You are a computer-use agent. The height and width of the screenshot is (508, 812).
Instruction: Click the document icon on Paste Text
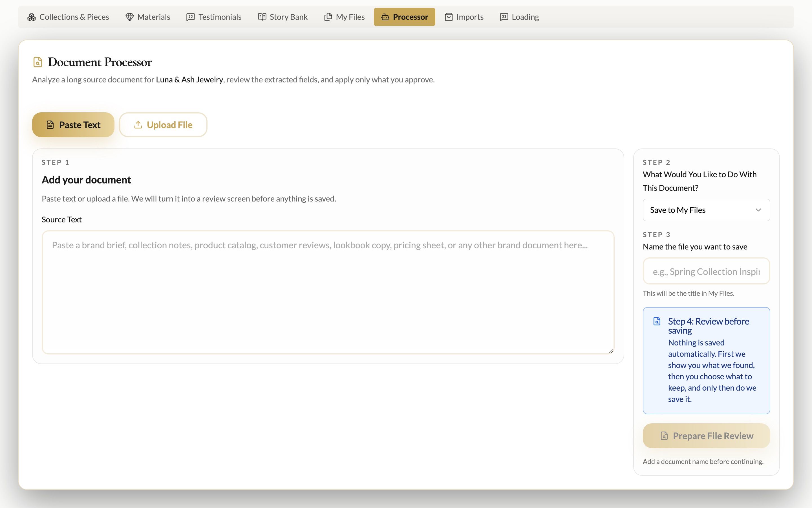coord(50,125)
